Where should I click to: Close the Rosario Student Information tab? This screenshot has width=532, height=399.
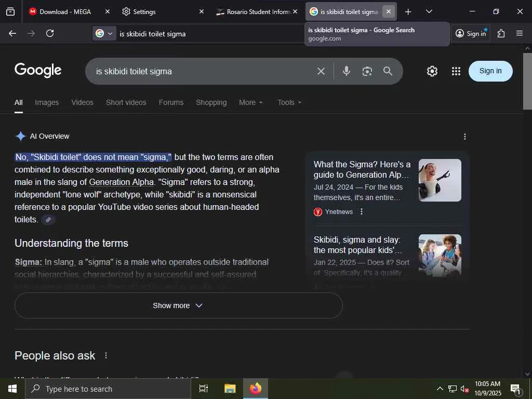tap(295, 11)
